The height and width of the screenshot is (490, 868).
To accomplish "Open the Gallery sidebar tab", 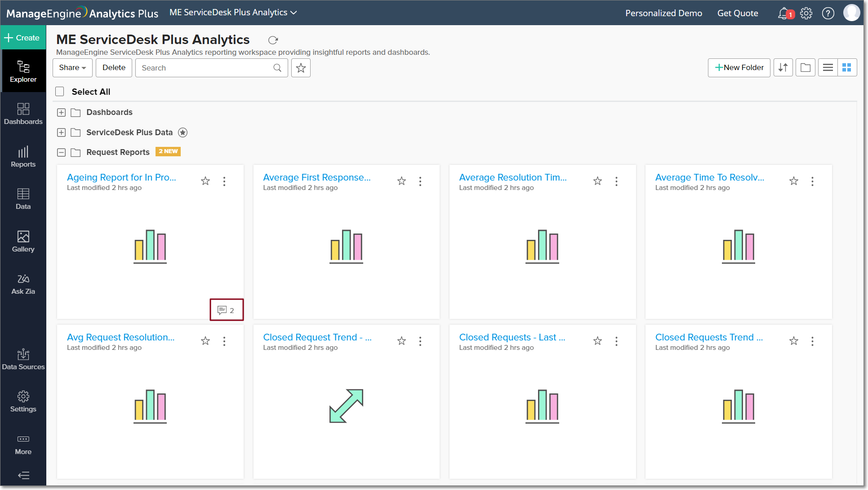I will (x=23, y=241).
